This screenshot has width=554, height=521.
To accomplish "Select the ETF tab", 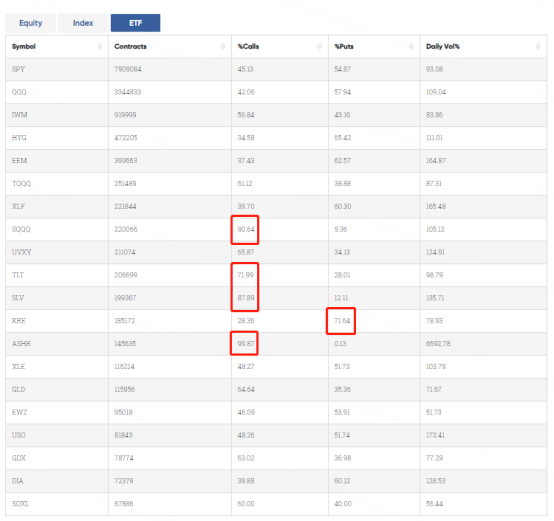I will [x=135, y=23].
